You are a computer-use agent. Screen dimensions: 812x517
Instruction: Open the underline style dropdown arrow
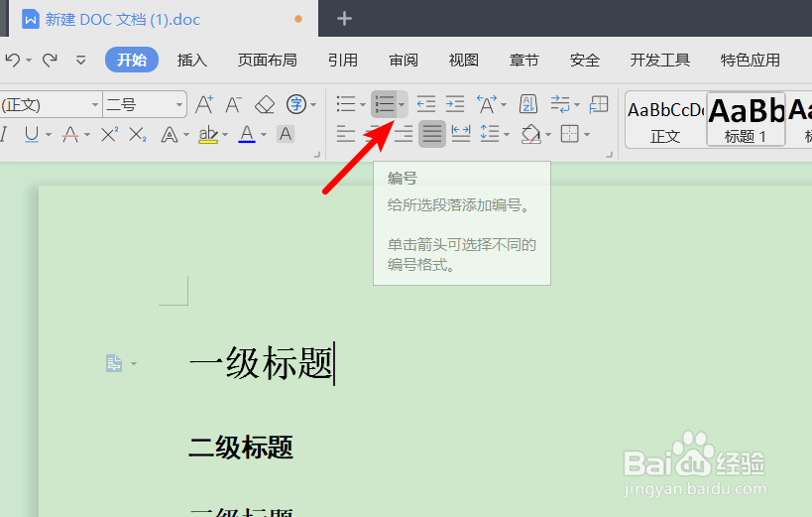[x=49, y=135]
